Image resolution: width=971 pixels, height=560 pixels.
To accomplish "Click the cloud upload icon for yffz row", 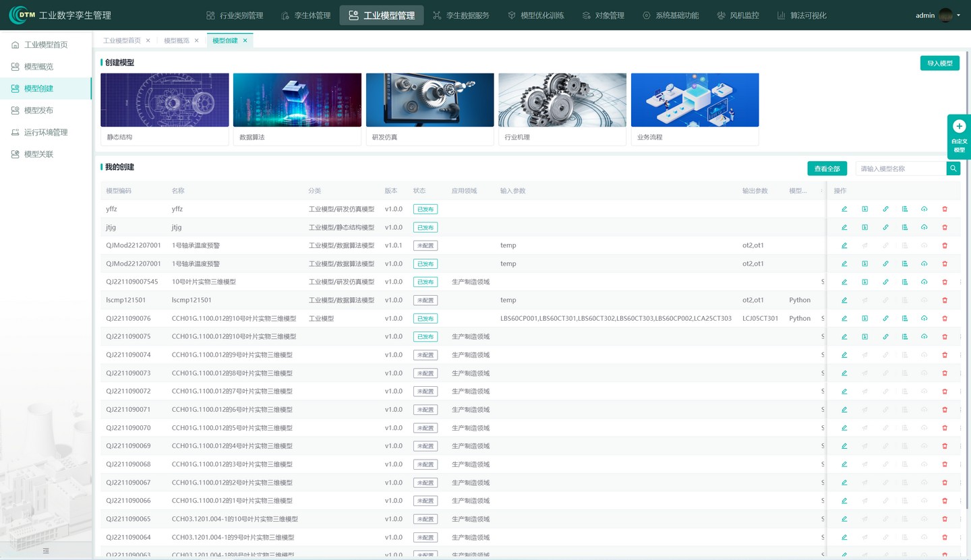I will [924, 209].
